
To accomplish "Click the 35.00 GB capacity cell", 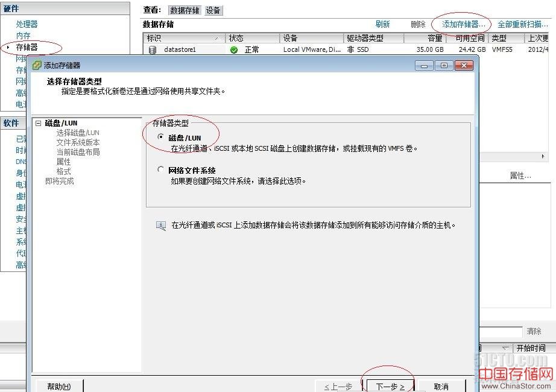I will pyautogui.click(x=430, y=49).
